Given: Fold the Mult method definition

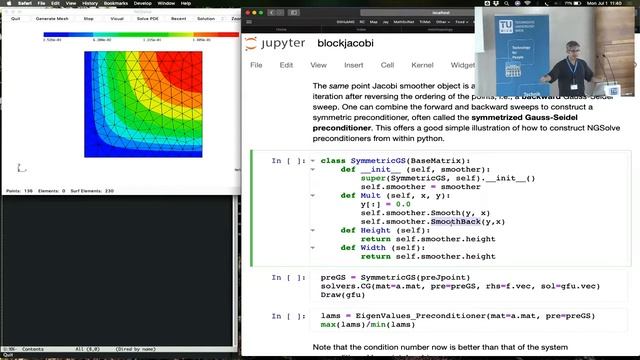Looking at the screenshot, I should click(313, 196).
